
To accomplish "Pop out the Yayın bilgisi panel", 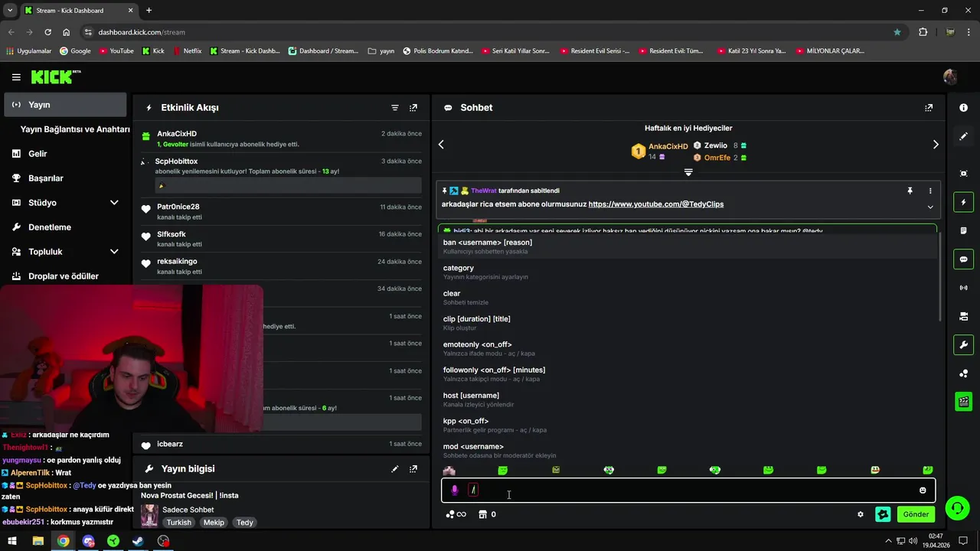I will [413, 468].
